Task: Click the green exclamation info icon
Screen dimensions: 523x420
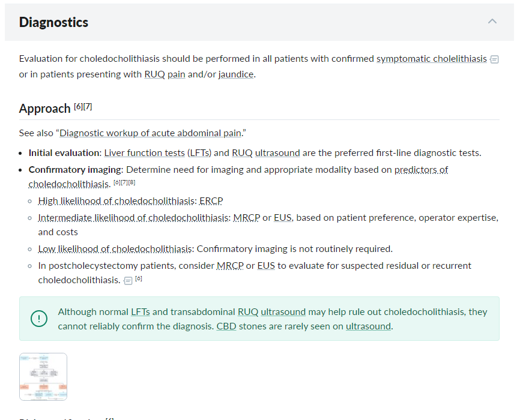Action: (x=39, y=319)
